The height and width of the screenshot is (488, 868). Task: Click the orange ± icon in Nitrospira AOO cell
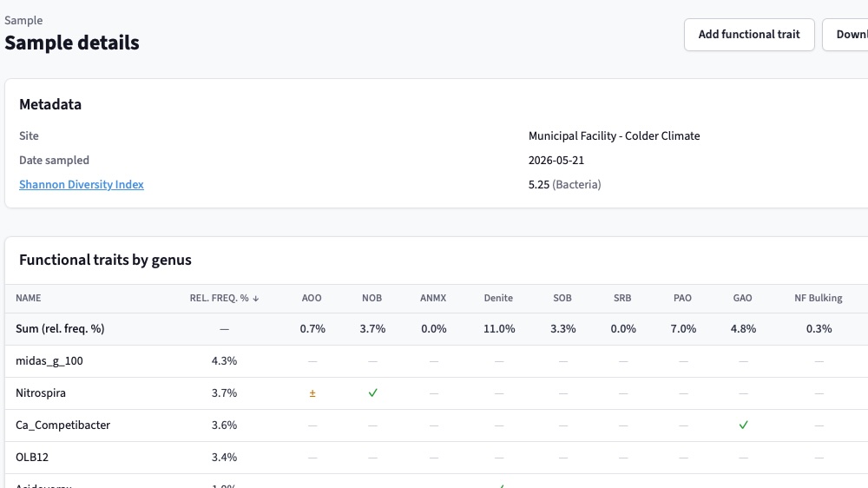pyautogui.click(x=312, y=393)
